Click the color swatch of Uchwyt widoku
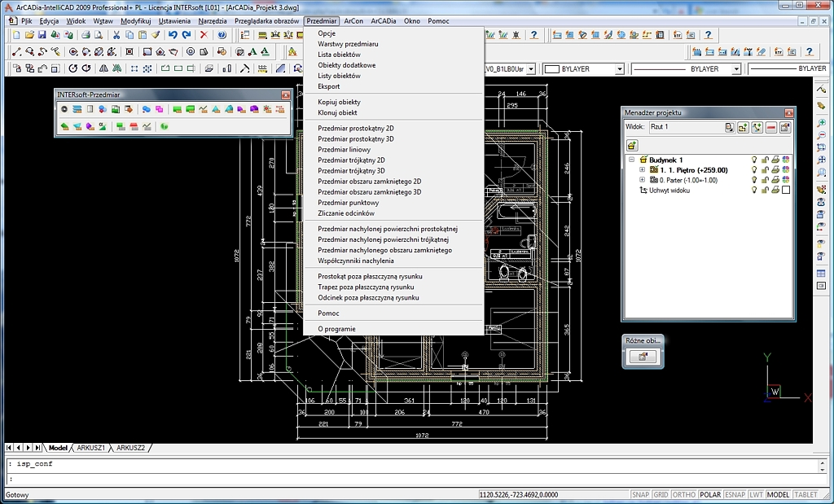The width and height of the screenshot is (834, 504). (786, 191)
